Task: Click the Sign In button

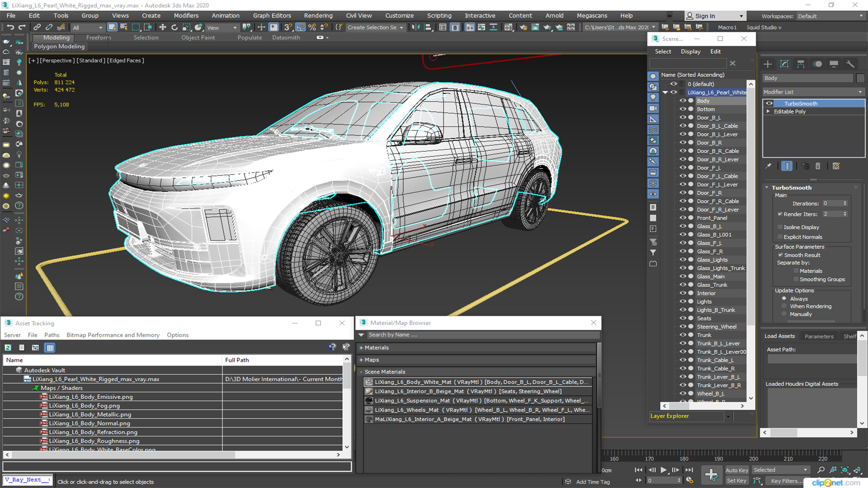Action: (715, 16)
